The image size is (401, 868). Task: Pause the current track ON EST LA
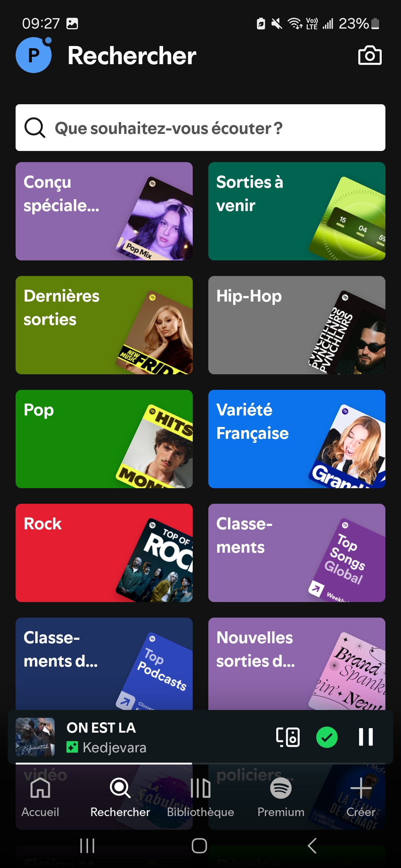pyautogui.click(x=366, y=737)
